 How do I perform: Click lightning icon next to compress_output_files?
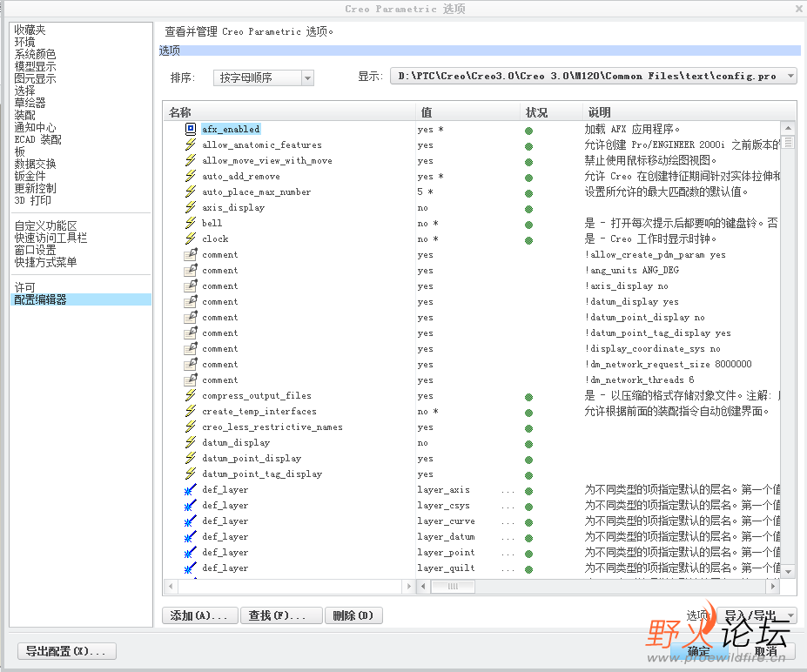tap(191, 396)
